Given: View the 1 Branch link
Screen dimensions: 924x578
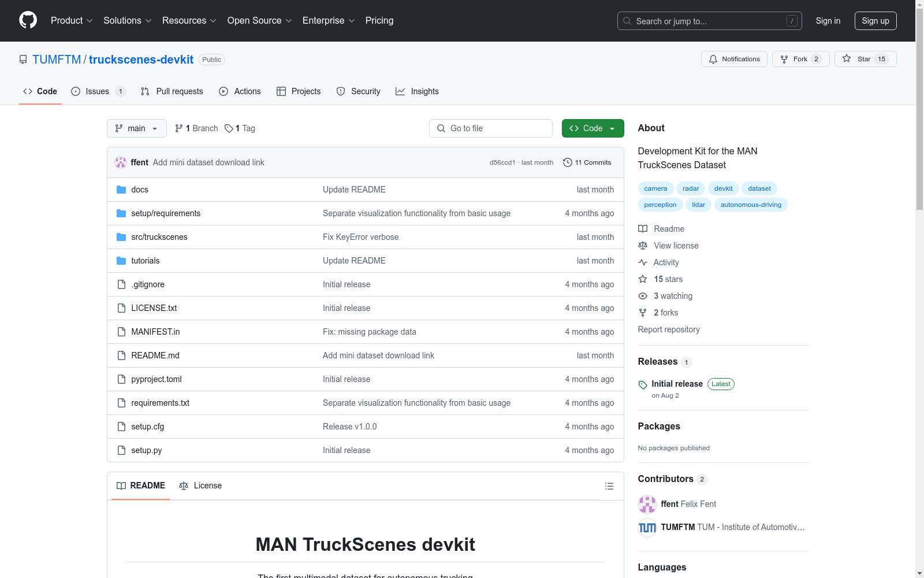Looking at the screenshot, I should coord(197,128).
